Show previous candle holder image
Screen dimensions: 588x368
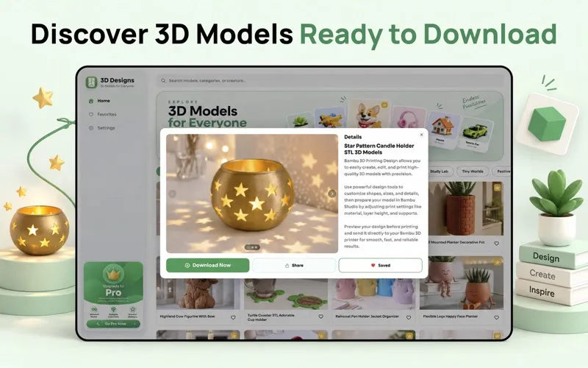click(x=172, y=194)
